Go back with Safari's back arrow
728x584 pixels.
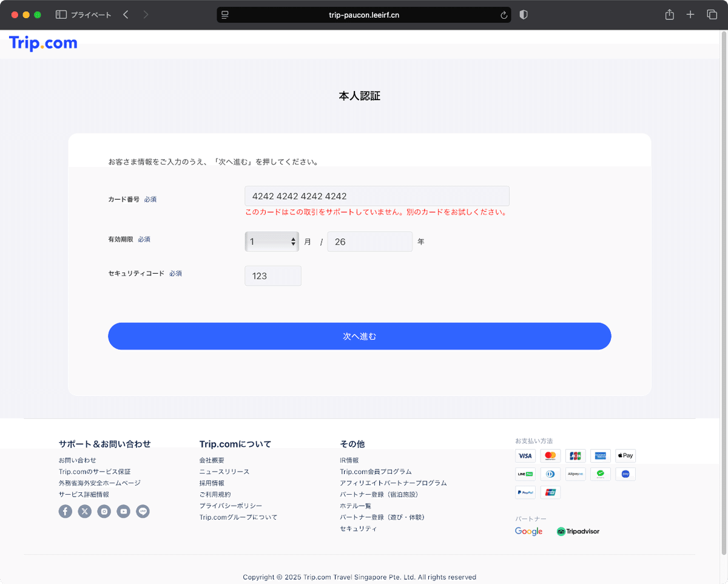(126, 15)
